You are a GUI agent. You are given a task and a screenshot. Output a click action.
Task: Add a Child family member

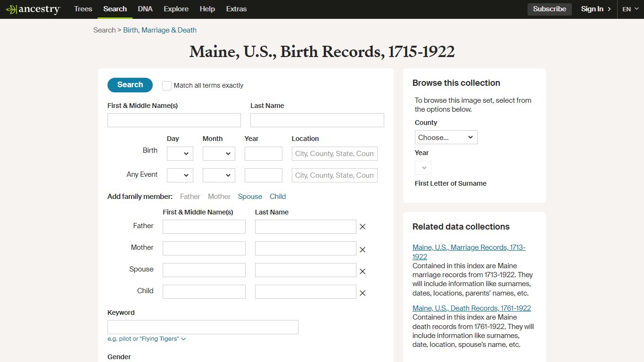[x=278, y=197]
